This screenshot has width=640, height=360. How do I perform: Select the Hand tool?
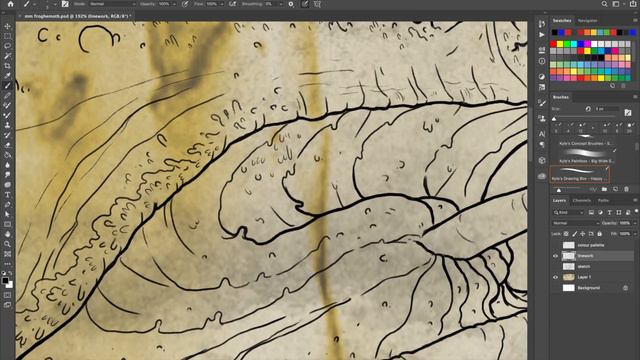pyautogui.click(x=7, y=234)
